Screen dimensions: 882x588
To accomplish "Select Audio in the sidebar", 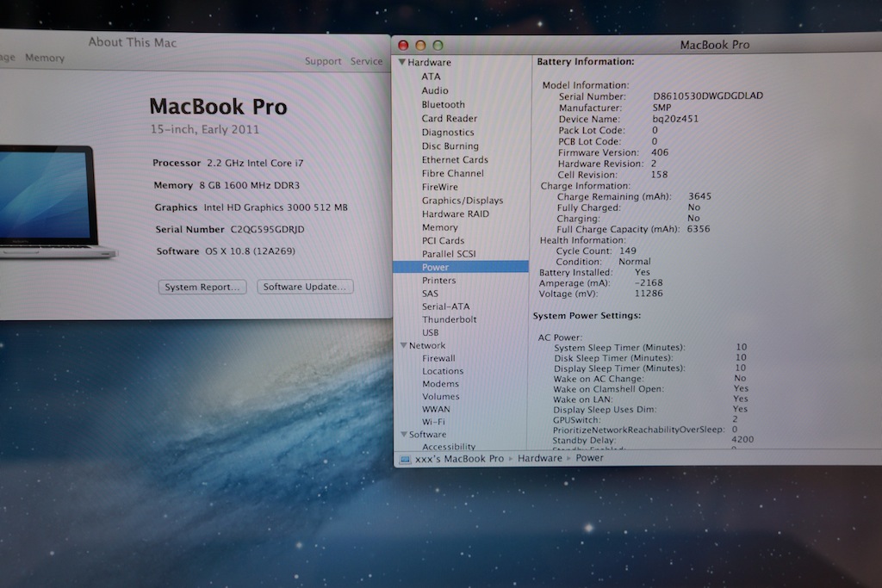I will pyautogui.click(x=435, y=90).
